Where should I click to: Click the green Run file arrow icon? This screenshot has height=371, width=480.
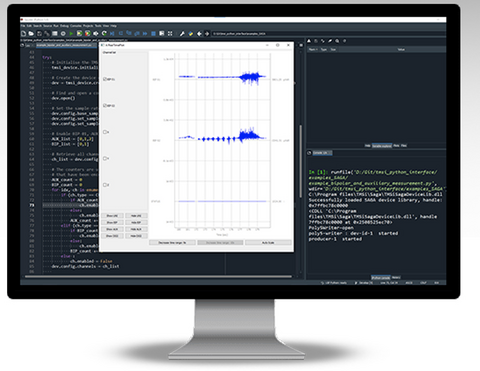pyautogui.click(x=71, y=34)
